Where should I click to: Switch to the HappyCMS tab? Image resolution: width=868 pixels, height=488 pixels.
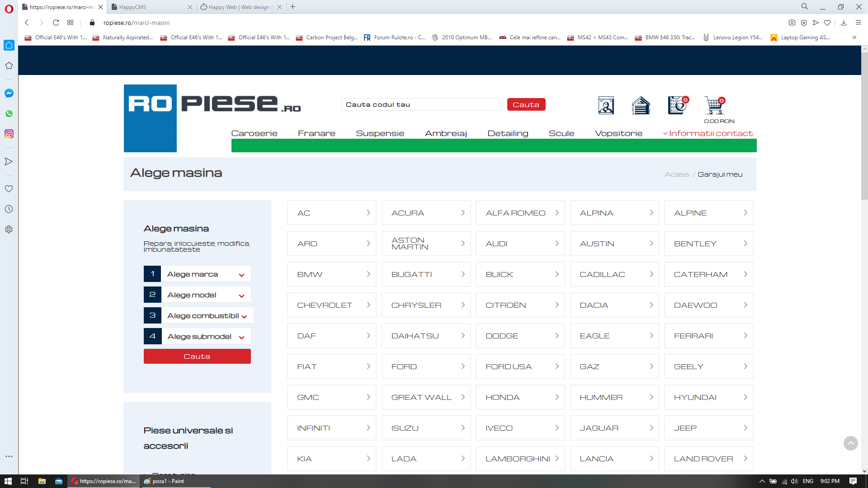(x=151, y=7)
